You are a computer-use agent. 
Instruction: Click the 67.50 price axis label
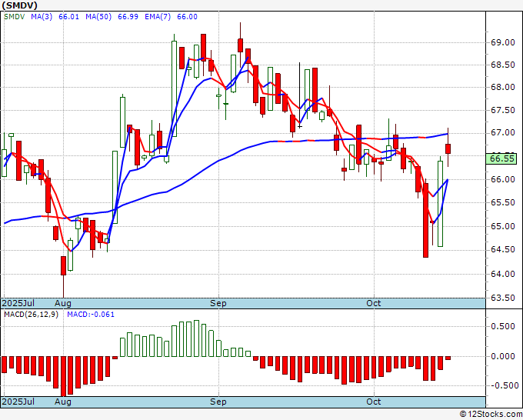[x=503, y=110]
